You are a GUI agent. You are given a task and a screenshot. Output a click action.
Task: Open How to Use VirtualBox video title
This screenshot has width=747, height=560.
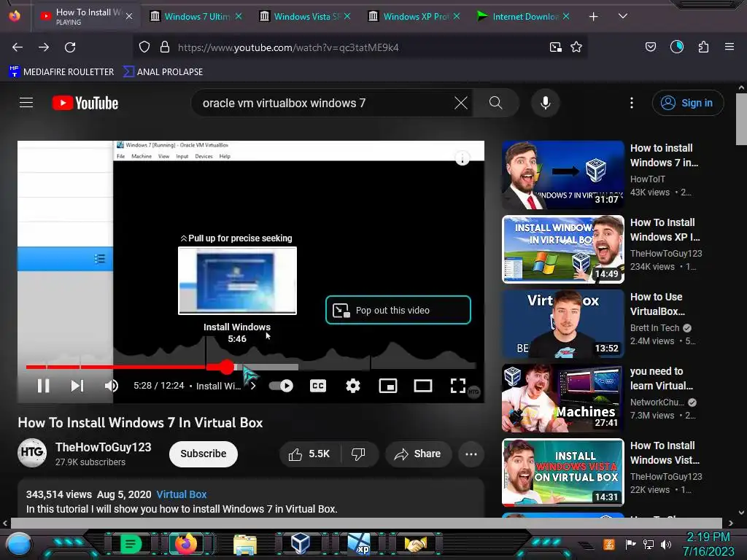tap(657, 304)
